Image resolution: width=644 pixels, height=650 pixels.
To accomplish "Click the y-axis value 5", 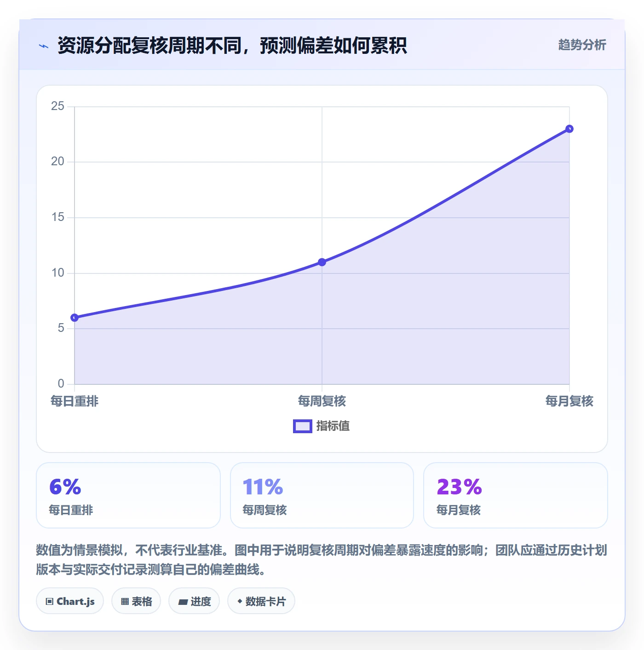I will tap(61, 328).
